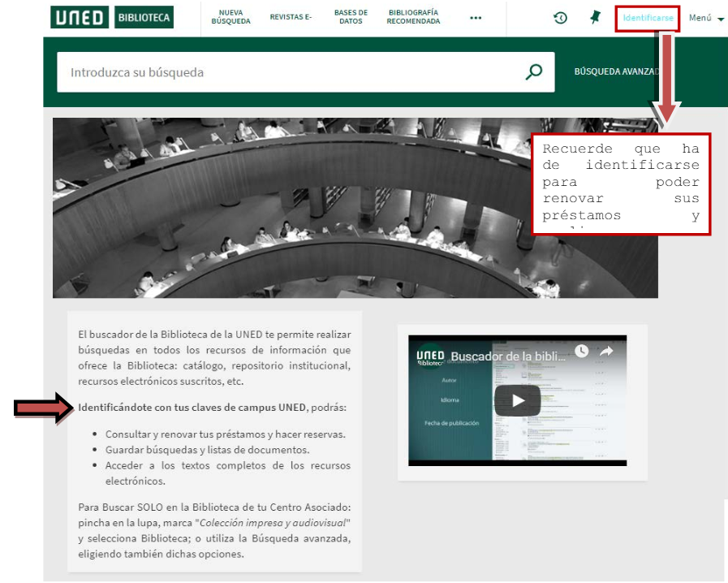Open the search history clock icon
Image resolution: width=728 pixels, height=583 pixels.
(x=560, y=18)
